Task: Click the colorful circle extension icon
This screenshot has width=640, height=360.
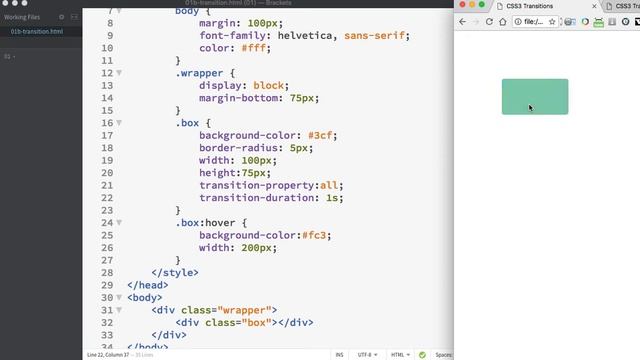Action: click(585, 22)
